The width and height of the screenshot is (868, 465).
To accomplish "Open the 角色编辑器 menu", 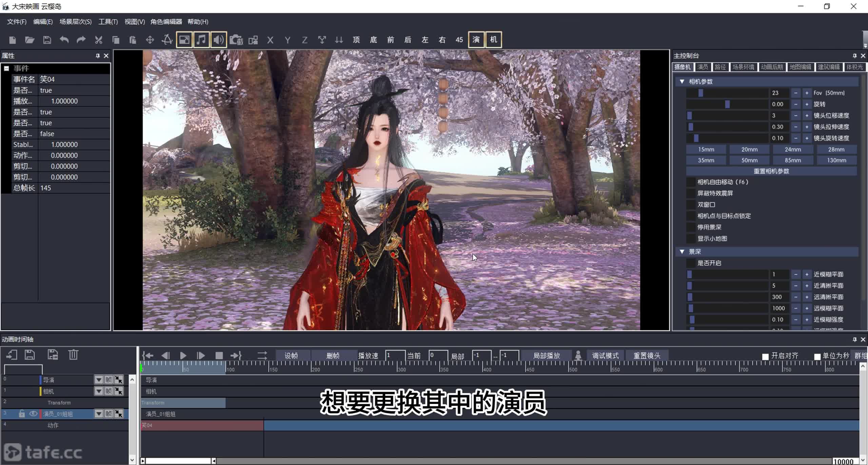I will point(166,22).
